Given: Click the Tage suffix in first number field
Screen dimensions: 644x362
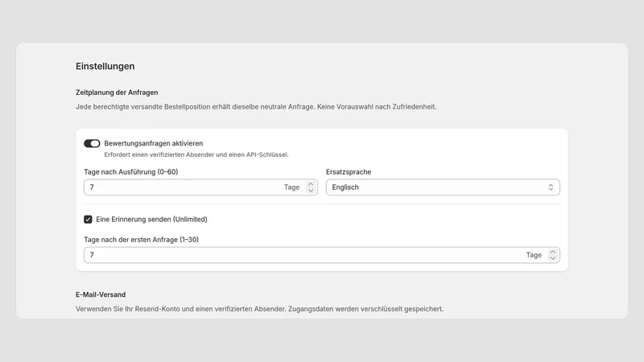Looking at the screenshot, I should 291,187.
